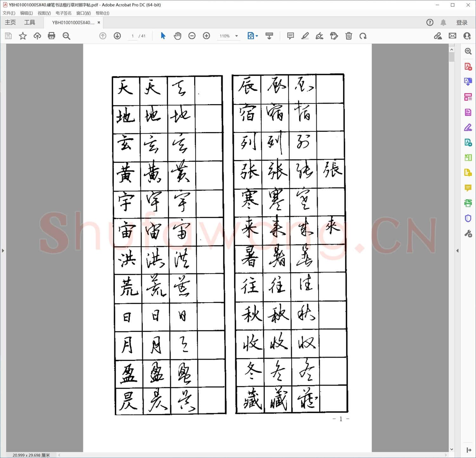Open Create PDF tool in right pane
476x458 pixels.
pyautogui.click(x=468, y=66)
